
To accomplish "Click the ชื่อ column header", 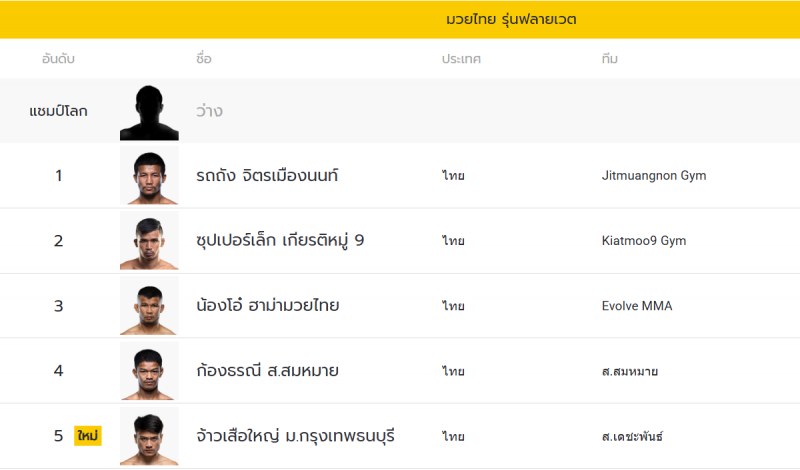I will [204, 59].
